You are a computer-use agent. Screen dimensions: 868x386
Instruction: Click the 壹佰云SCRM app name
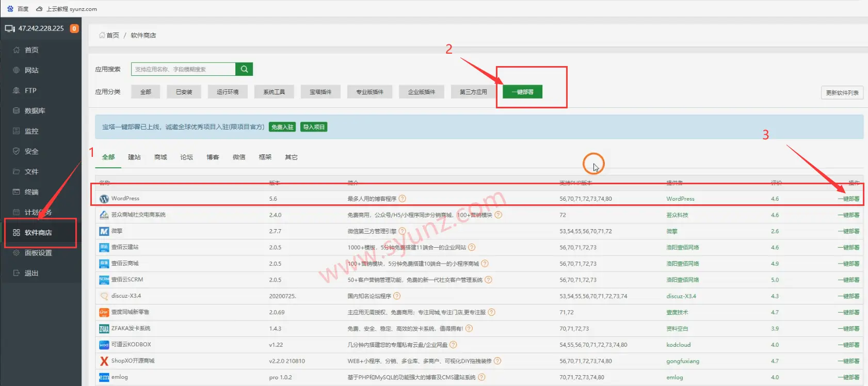pyautogui.click(x=127, y=280)
